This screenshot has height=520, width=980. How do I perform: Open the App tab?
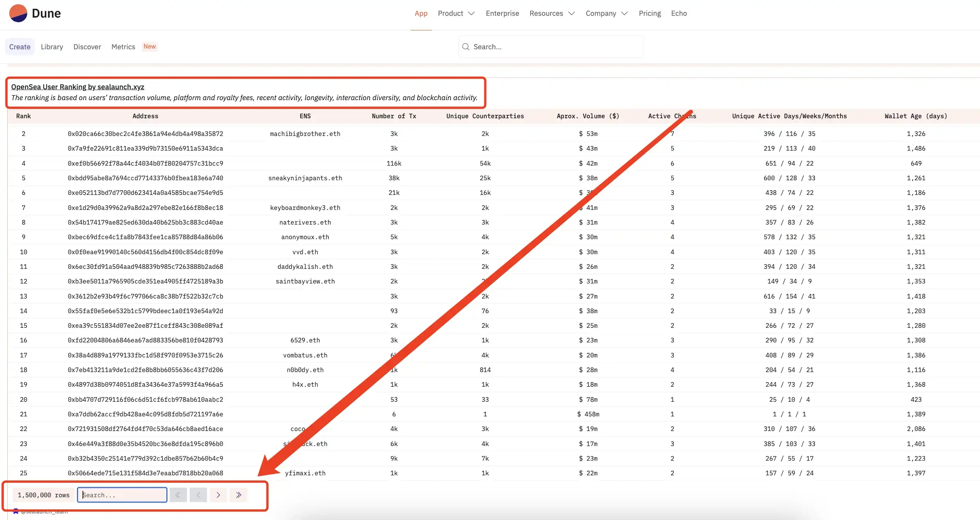click(x=421, y=13)
